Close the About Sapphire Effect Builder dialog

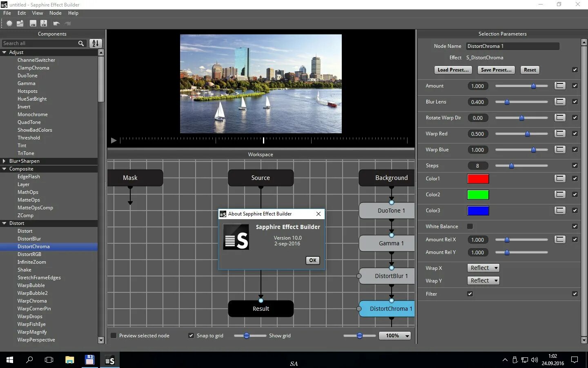[318, 214]
